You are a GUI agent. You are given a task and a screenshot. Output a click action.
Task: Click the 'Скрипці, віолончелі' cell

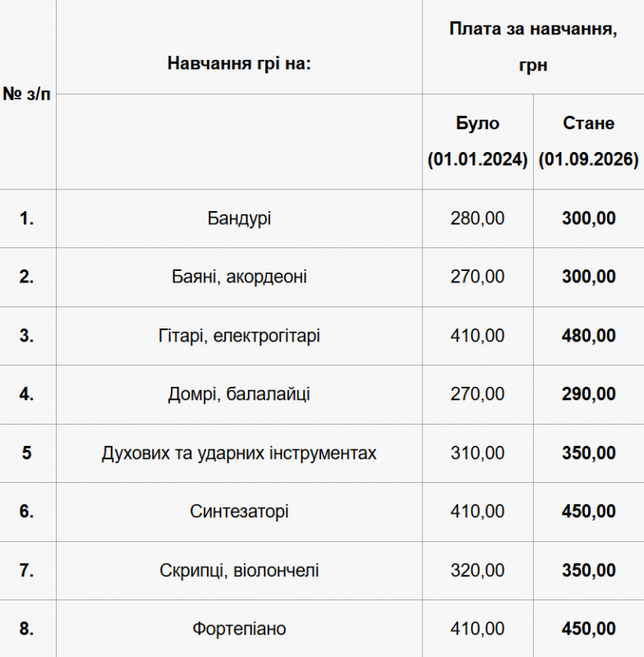coord(239,570)
